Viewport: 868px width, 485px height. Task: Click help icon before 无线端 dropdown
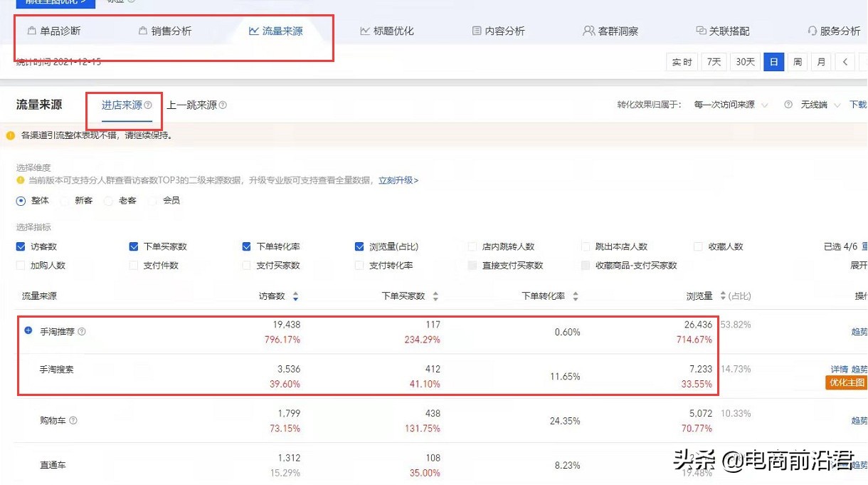pos(788,105)
